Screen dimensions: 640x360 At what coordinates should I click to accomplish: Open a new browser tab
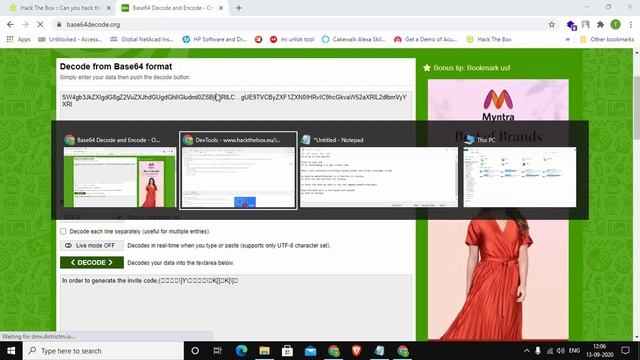click(x=239, y=8)
